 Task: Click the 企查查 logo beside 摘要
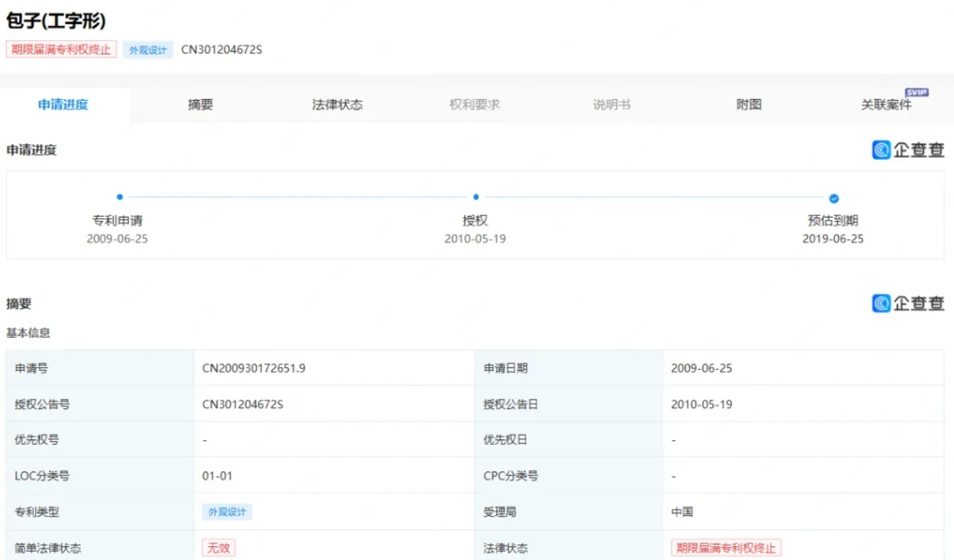pos(908,304)
